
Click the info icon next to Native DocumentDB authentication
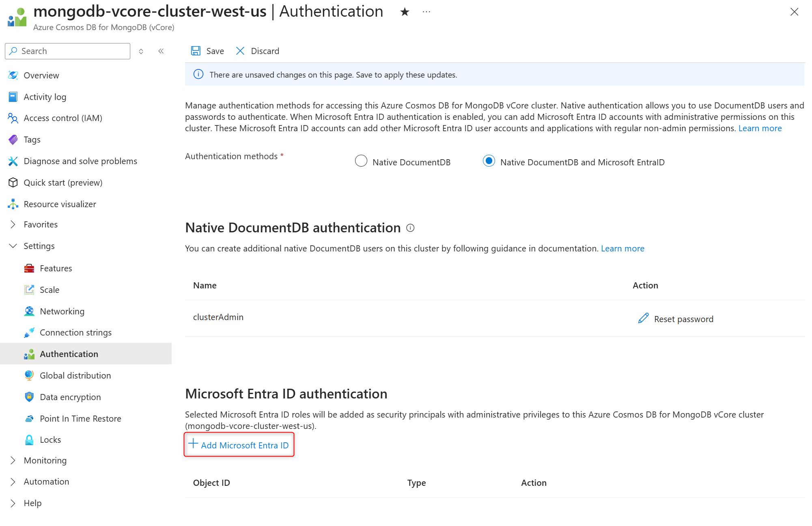click(411, 228)
